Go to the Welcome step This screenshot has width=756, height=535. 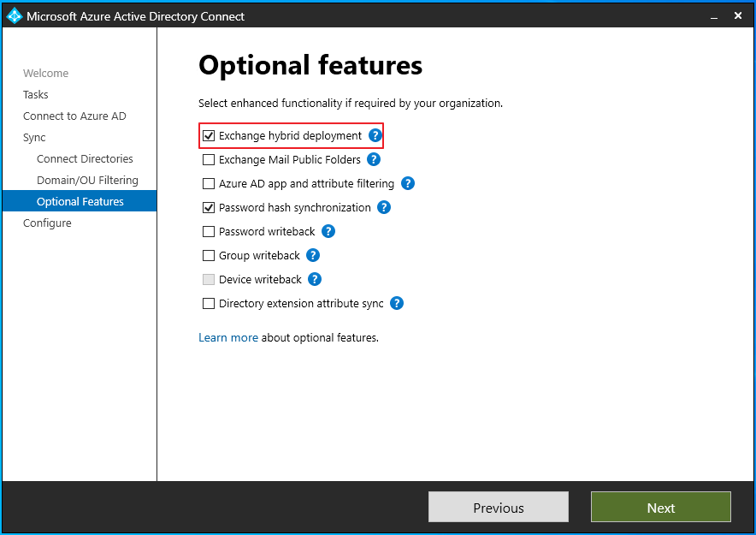[x=46, y=74]
